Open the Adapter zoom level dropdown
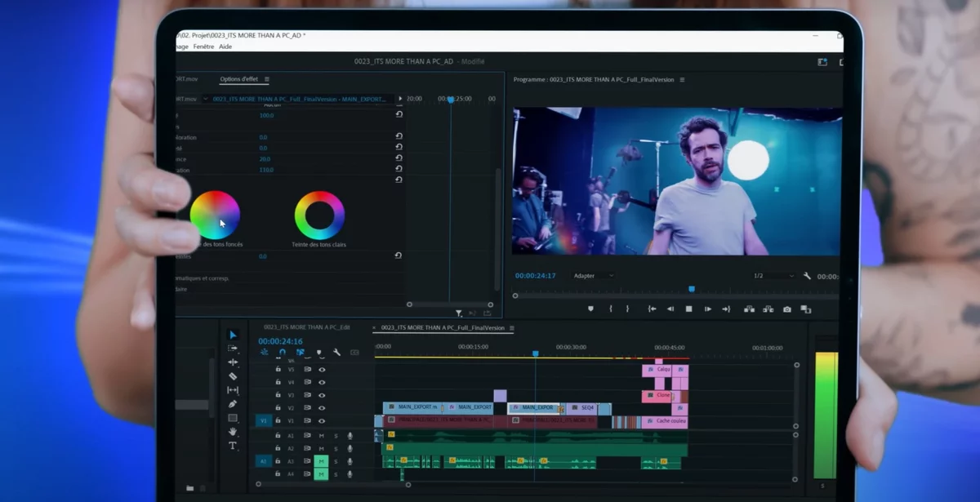 [x=594, y=276]
